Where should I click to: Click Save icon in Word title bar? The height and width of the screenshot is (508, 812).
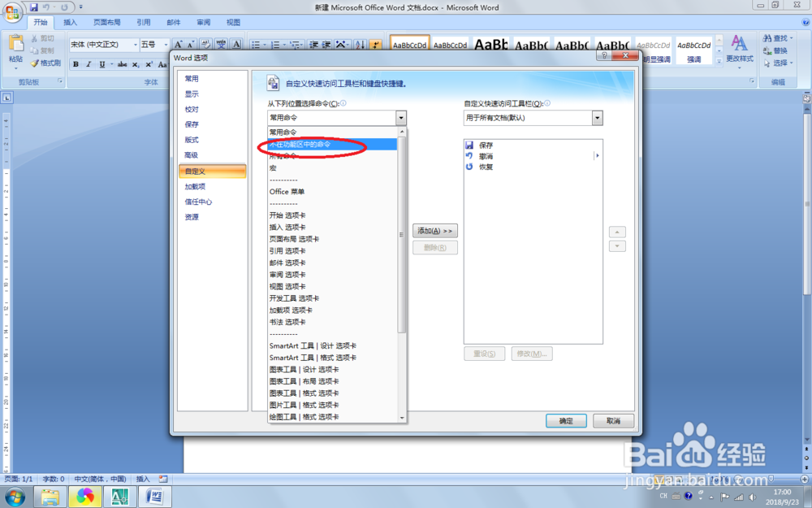pyautogui.click(x=33, y=7)
